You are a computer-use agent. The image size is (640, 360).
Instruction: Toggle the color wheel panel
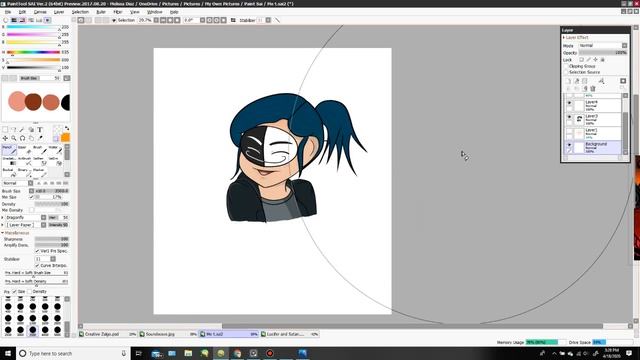(x=6, y=20)
